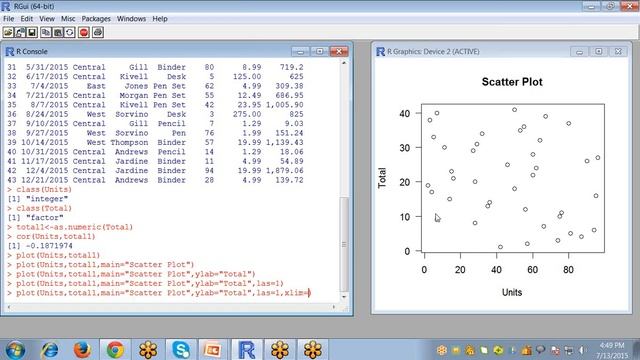
Task: Close the R Console window
Action: [339, 51]
